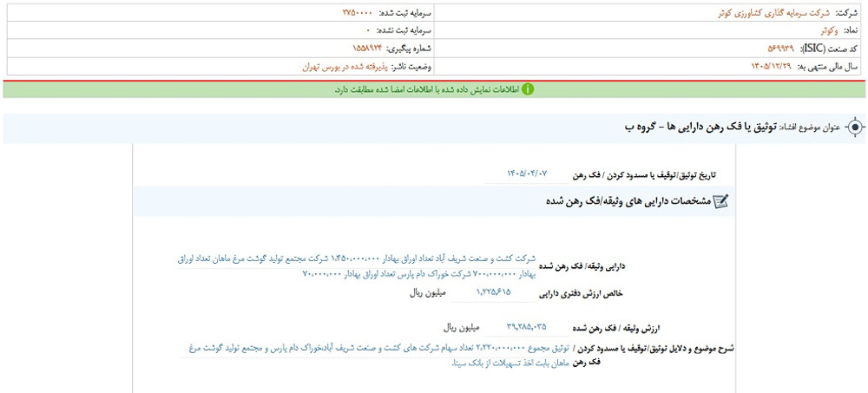Click fiscal year end date ۱۴۰۵/۱۲/۲۹
The height and width of the screenshot is (393, 868).
pos(771,67)
